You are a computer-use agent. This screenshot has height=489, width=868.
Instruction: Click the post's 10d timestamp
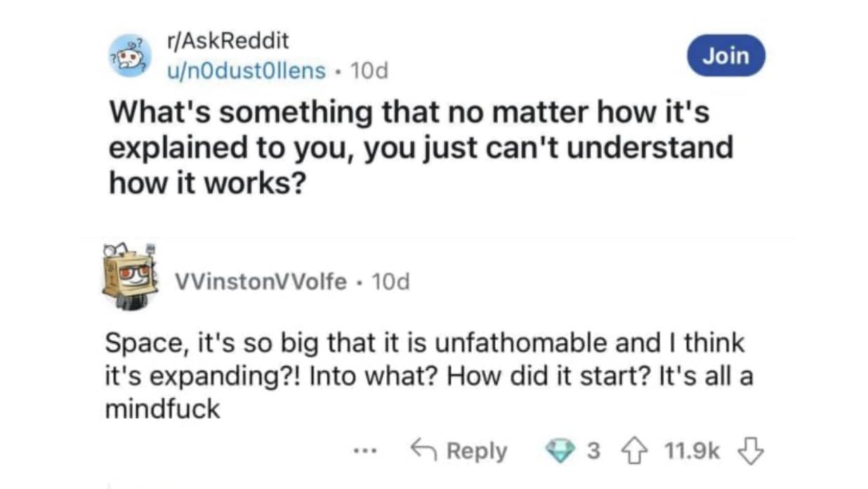pos(369,70)
